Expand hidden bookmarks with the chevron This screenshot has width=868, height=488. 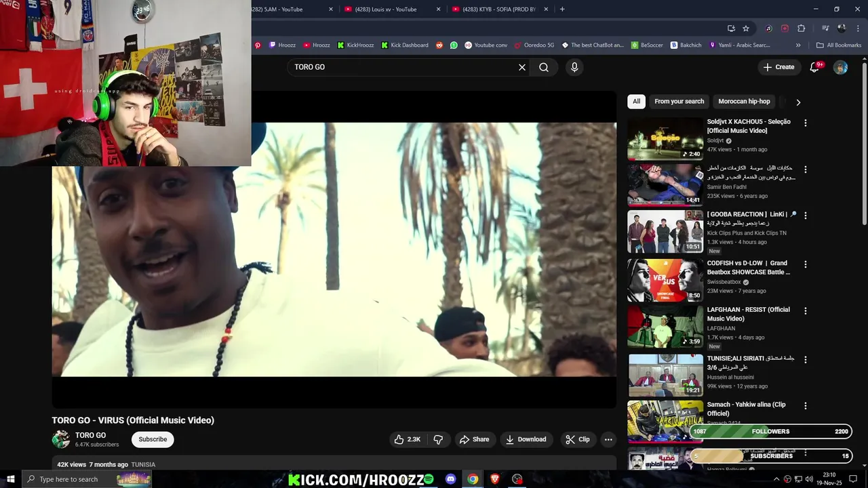[798, 45]
